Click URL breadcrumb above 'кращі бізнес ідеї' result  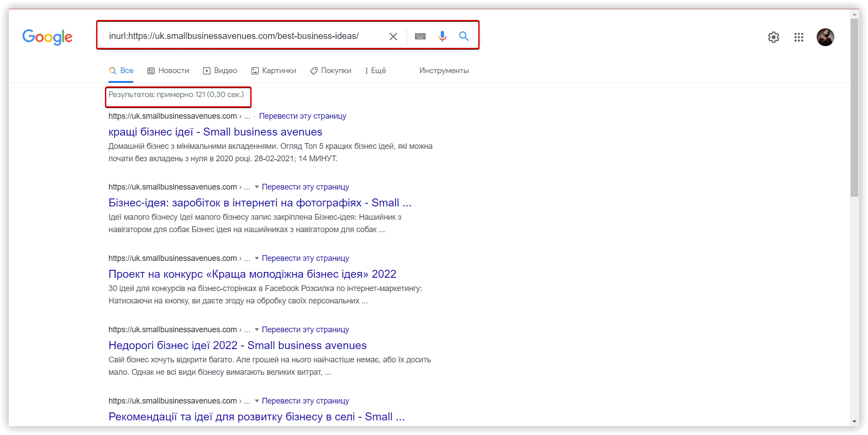179,116
